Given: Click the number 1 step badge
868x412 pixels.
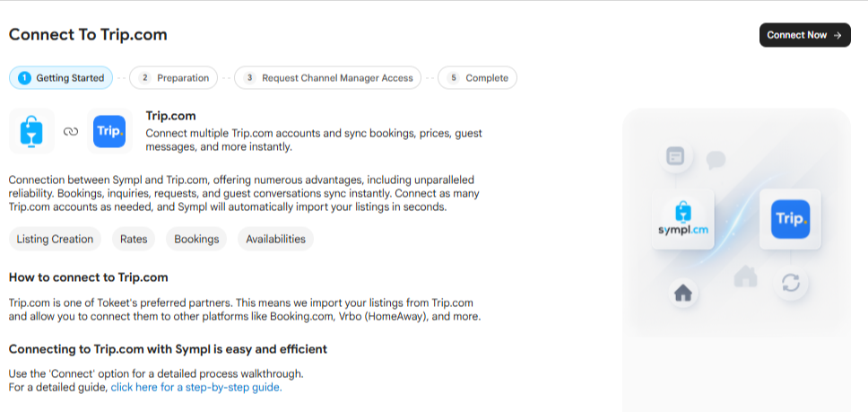Looking at the screenshot, I should [24, 78].
